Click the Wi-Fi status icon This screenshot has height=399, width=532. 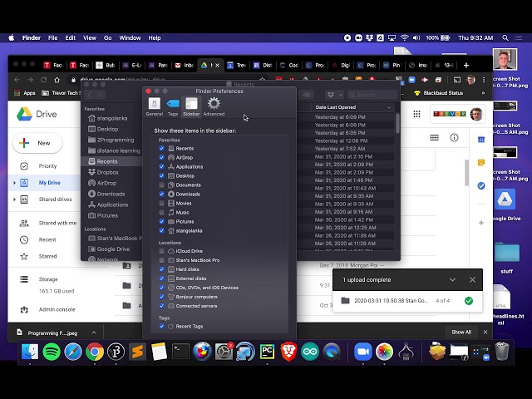pos(404,37)
